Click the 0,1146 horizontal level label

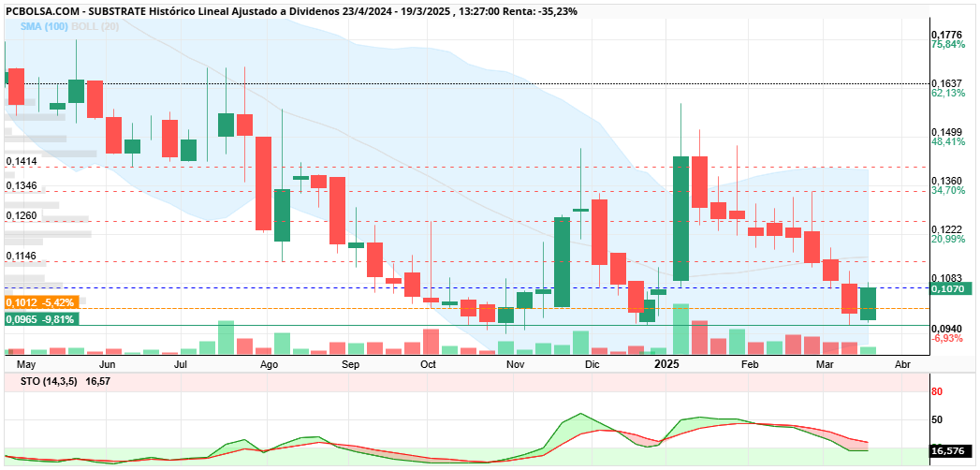(22, 256)
